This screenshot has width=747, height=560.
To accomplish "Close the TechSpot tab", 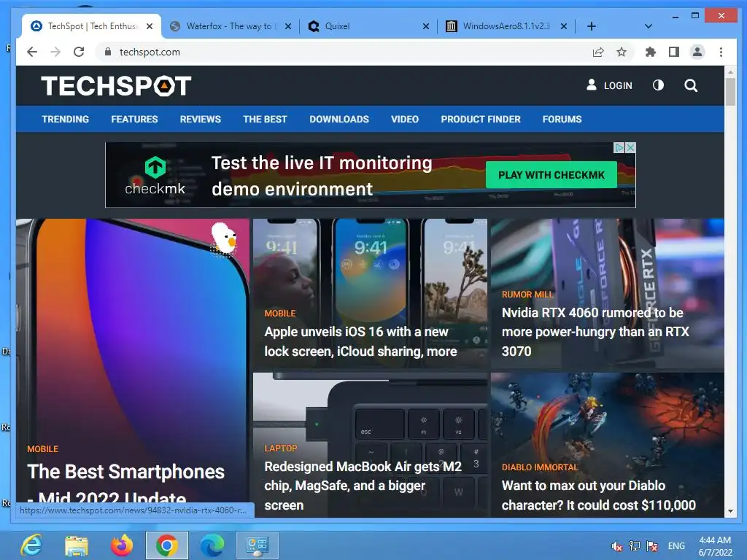I will pos(150,26).
